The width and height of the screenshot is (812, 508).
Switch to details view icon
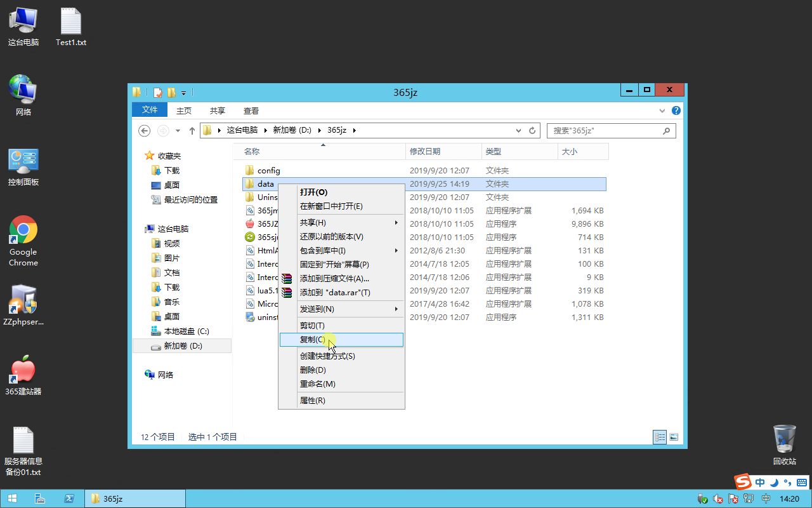click(x=660, y=437)
